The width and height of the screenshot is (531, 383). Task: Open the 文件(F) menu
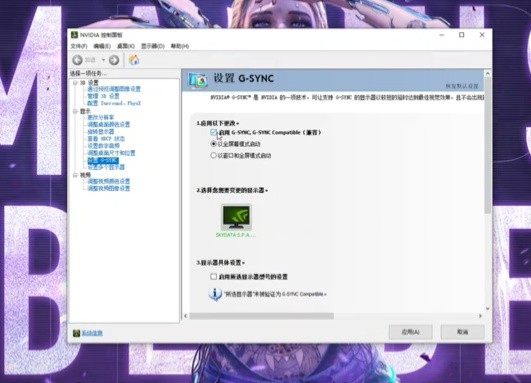point(79,46)
